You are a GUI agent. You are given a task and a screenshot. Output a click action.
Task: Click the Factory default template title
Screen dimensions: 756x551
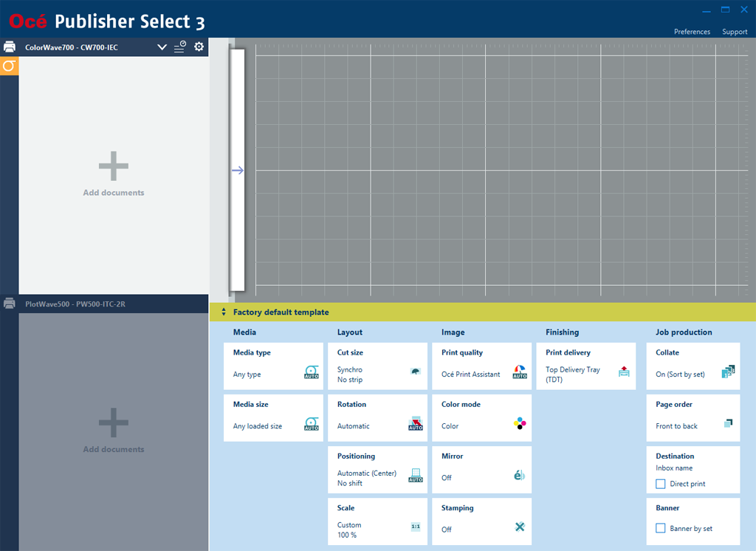pos(281,312)
